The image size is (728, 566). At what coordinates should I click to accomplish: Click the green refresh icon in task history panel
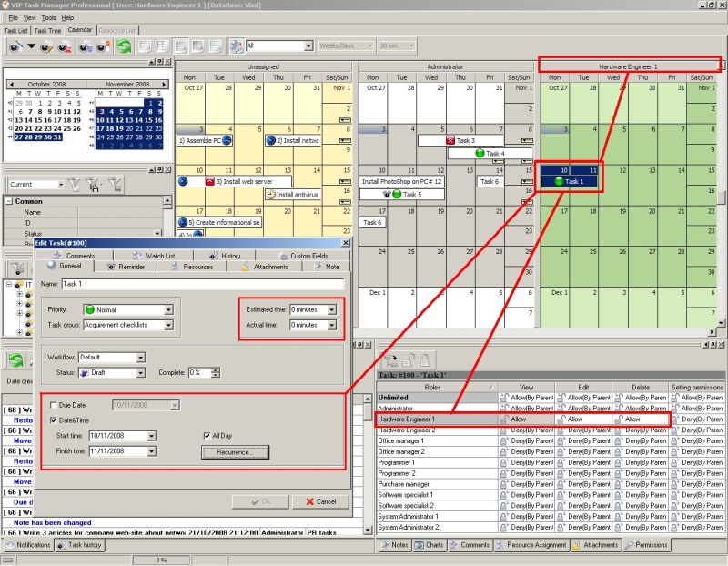(x=15, y=361)
